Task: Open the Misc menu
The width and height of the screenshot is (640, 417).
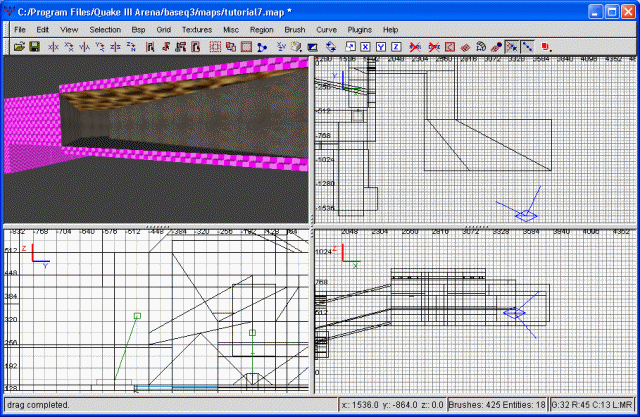Action: click(231, 30)
